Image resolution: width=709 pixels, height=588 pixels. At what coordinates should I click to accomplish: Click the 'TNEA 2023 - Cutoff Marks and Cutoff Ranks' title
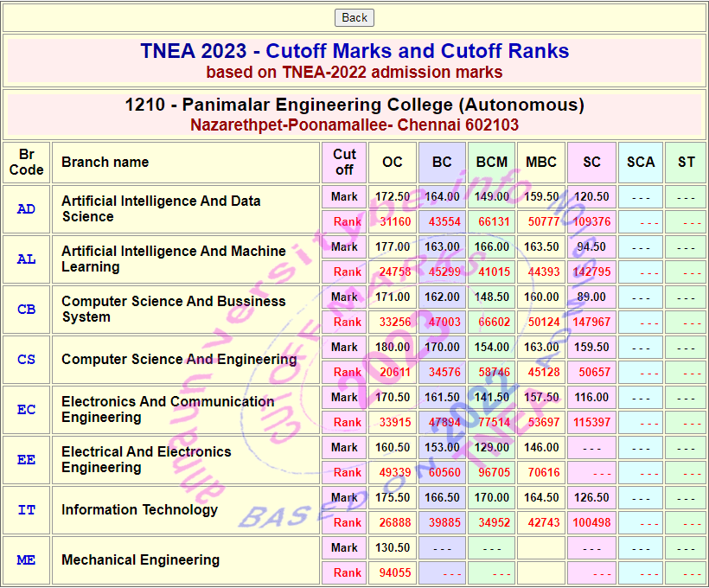(354, 51)
